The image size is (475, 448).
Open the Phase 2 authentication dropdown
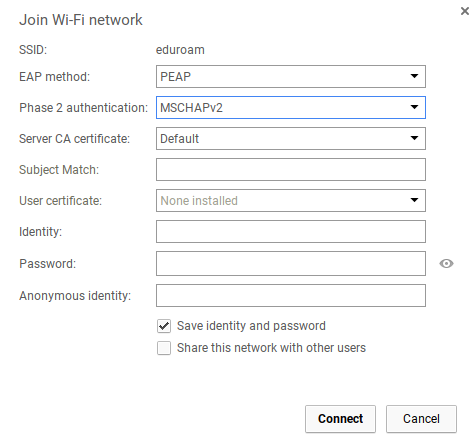(291, 107)
